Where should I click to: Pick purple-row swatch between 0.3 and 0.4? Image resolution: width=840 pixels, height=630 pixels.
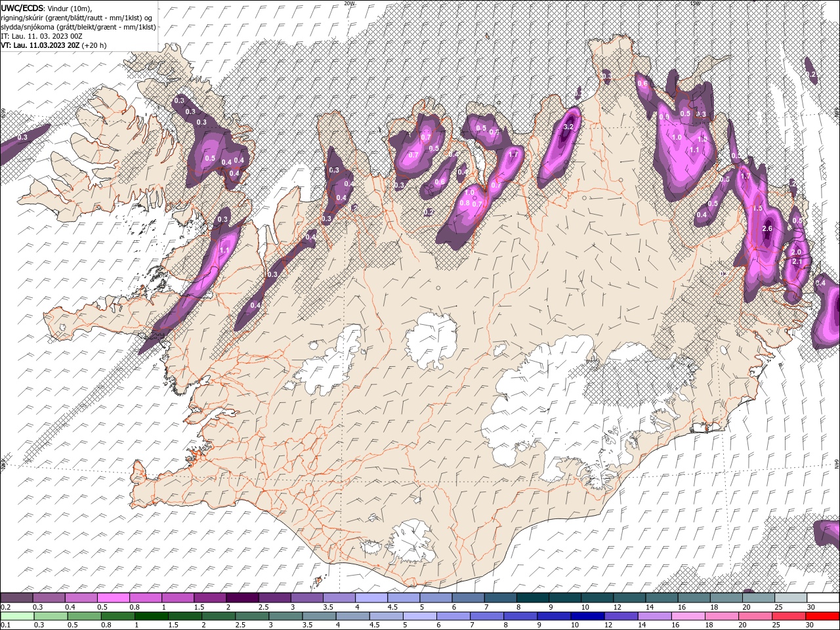coord(49,598)
